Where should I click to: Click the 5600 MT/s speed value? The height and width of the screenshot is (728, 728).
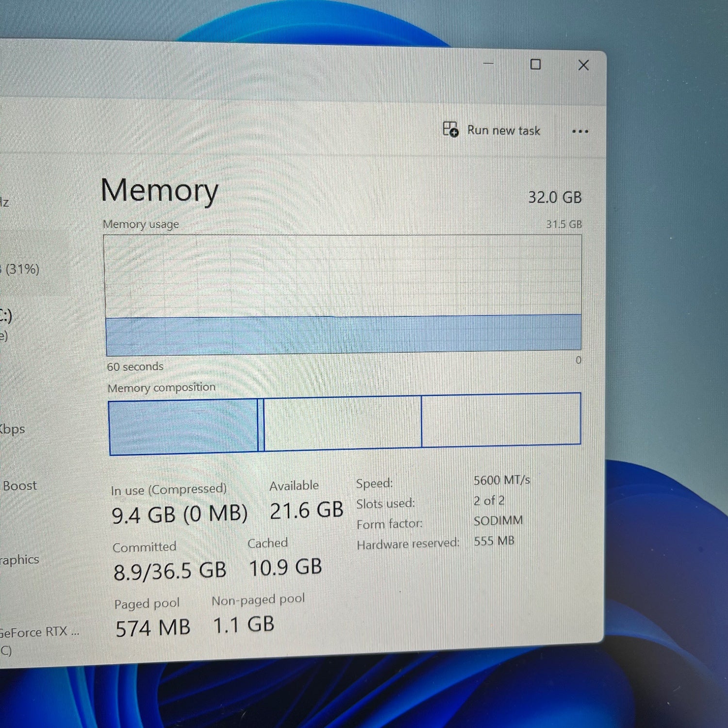pos(501,480)
